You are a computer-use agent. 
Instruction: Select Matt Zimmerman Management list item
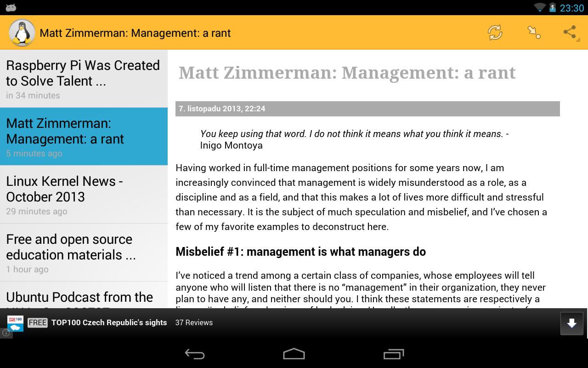(x=84, y=137)
